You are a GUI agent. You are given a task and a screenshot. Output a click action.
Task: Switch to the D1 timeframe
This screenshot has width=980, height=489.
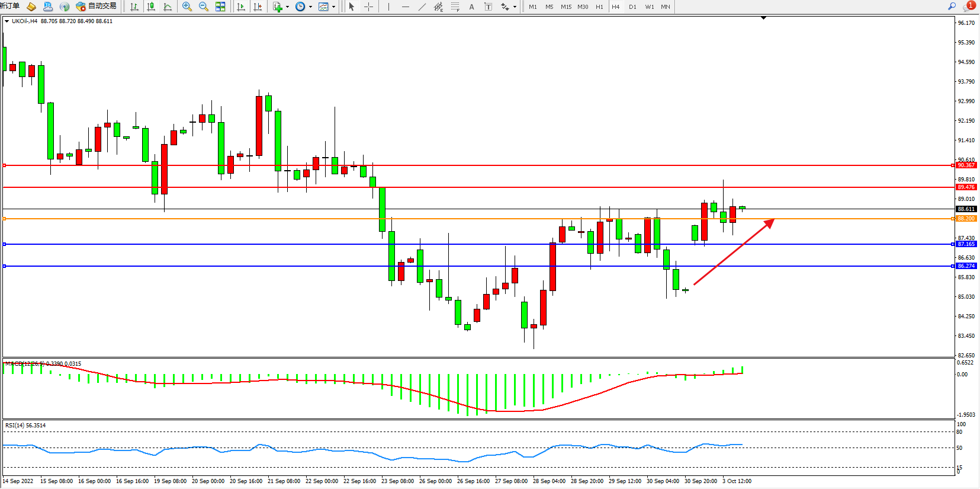[x=632, y=7]
